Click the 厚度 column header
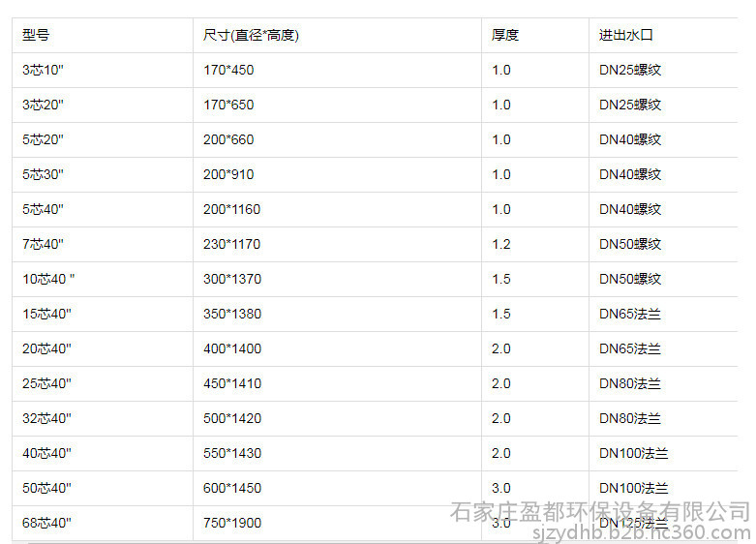Screen dimensions: 756x544 coord(505,35)
